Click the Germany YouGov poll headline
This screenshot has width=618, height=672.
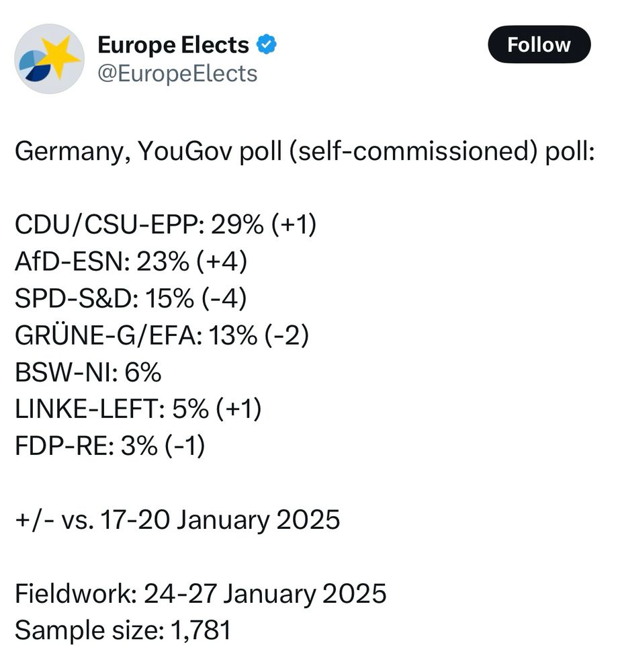click(x=304, y=151)
